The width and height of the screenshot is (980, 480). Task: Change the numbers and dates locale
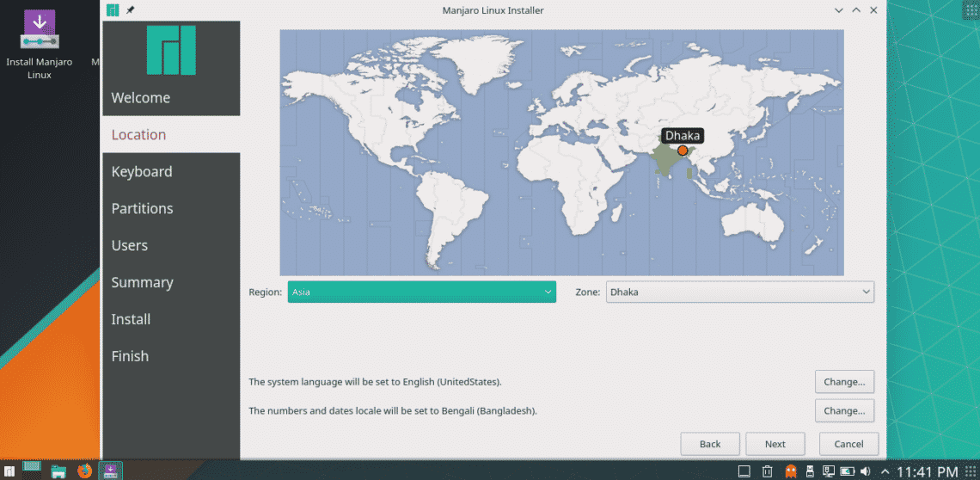pyautogui.click(x=844, y=410)
